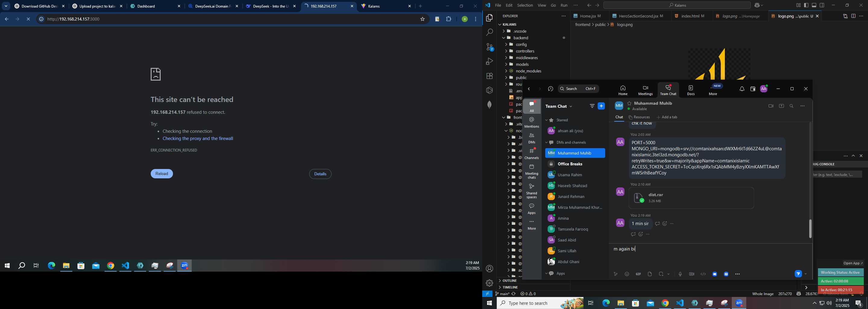Record video message in Zoom composer
868x309 pixels.
[x=692, y=274]
